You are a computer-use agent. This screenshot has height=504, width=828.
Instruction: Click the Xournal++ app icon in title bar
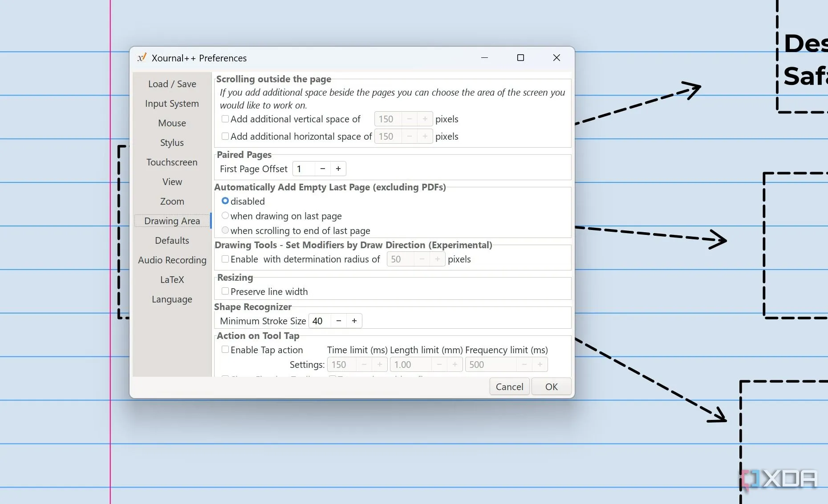142,58
